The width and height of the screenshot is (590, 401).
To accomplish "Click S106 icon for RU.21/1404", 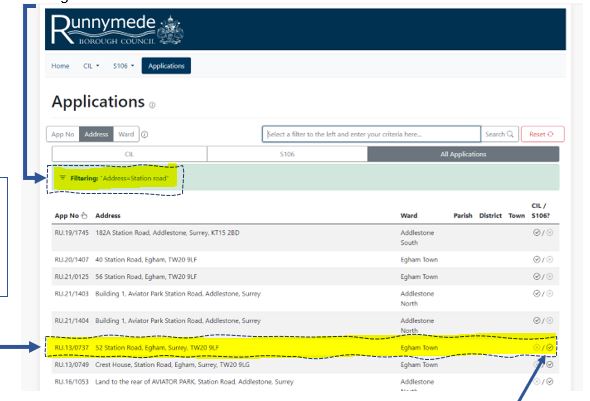I will tap(550, 320).
